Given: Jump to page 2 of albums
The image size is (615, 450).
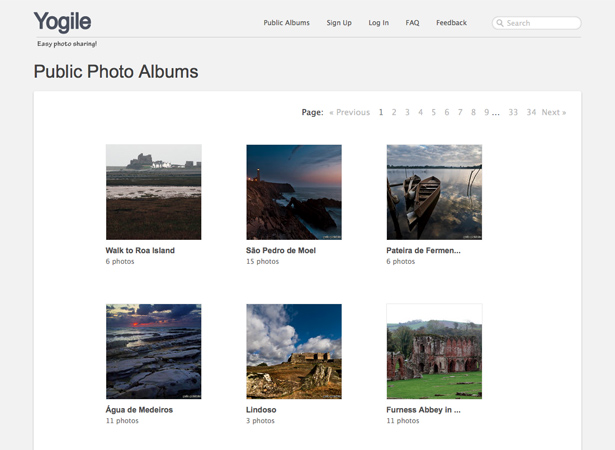Looking at the screenshot, I should (394, 112).
